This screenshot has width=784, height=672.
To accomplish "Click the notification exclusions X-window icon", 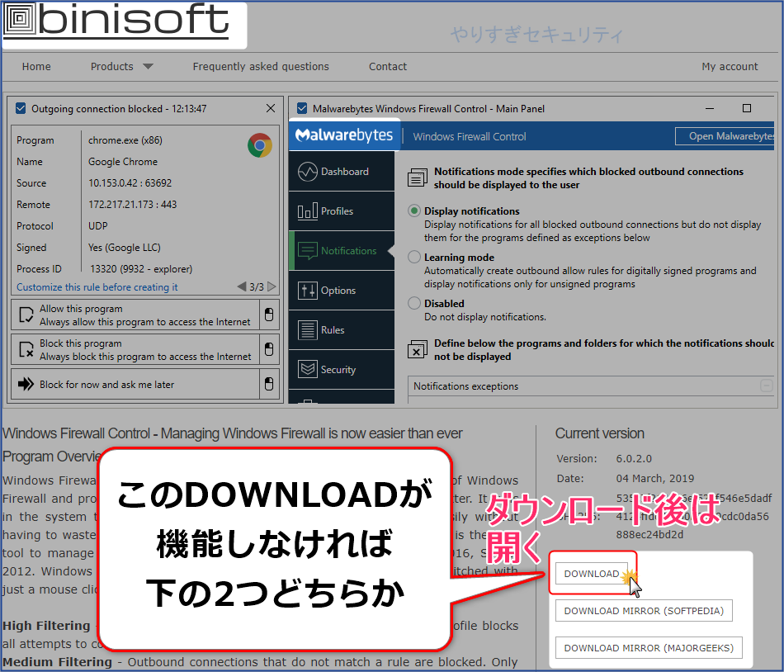I will [418, 349].
